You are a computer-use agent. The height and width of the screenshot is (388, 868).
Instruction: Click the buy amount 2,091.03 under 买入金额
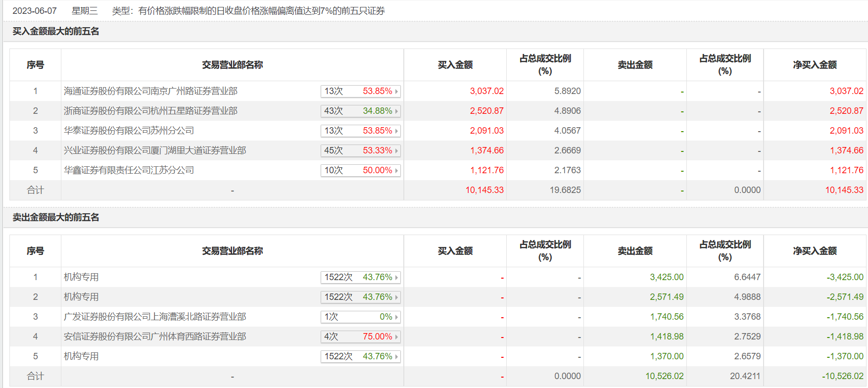pyautogui.click(x=487, y=131)
